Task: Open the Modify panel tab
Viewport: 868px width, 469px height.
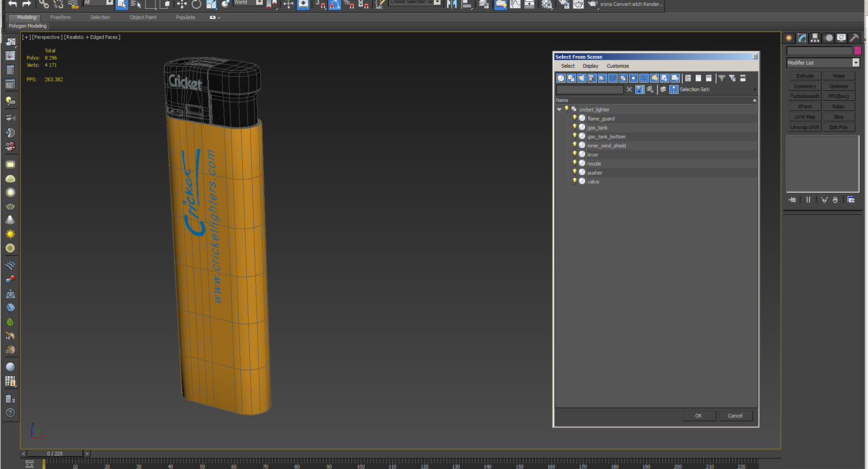Action: pyautogui.click(x=802, y=38)
